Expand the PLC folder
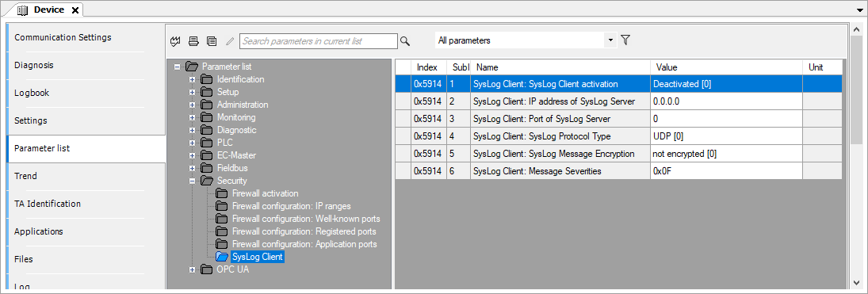The height and width of the screenshot is (294, 868). 192,143
